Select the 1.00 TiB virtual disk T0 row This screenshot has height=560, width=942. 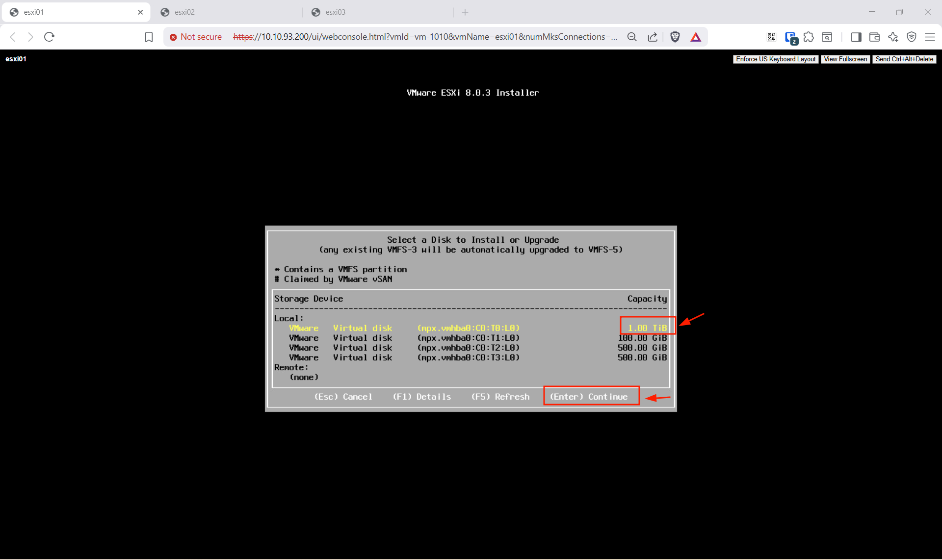471,328
